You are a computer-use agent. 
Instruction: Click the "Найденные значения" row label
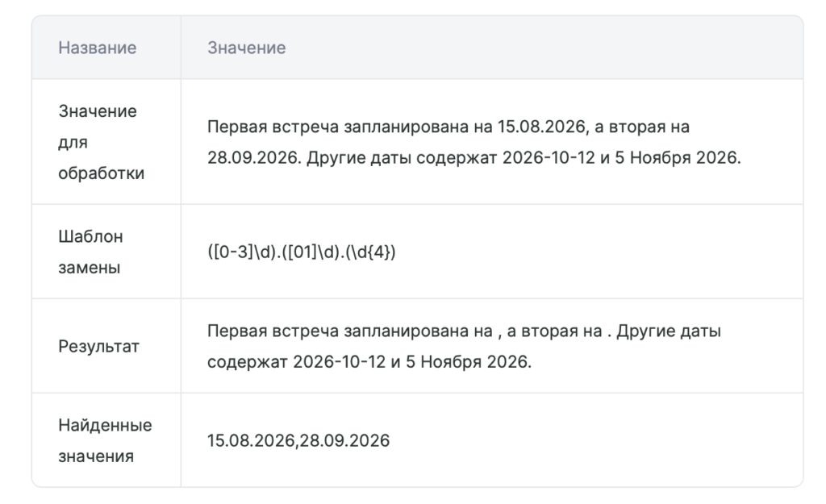click(x=105, y=440)
